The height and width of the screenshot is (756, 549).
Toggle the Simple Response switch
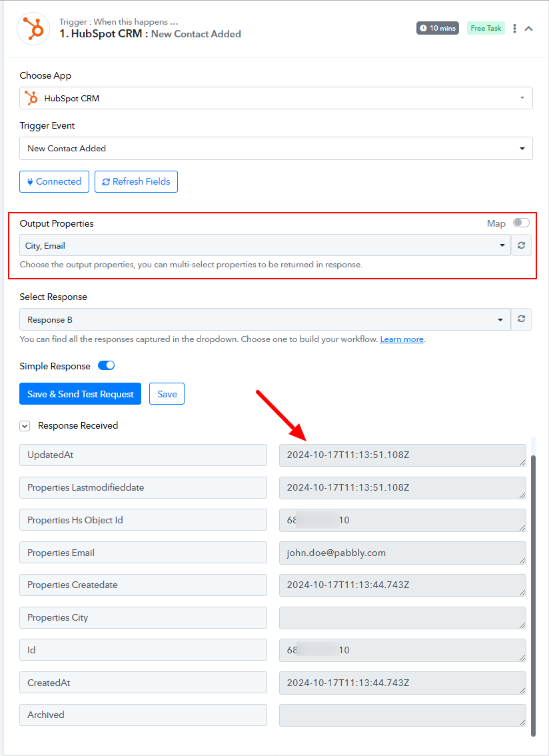[x=106, y=365]
